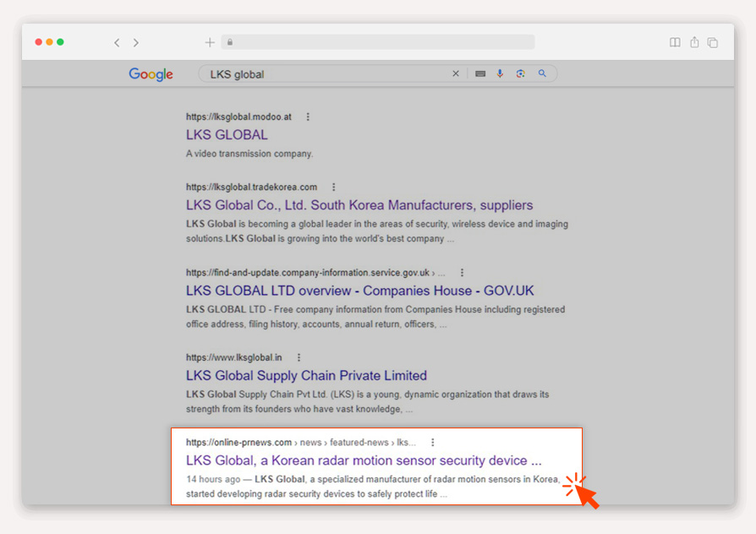
Task: Click the find-and-update.company-information.service.gov.uk URL
Action: coord(308,272)
